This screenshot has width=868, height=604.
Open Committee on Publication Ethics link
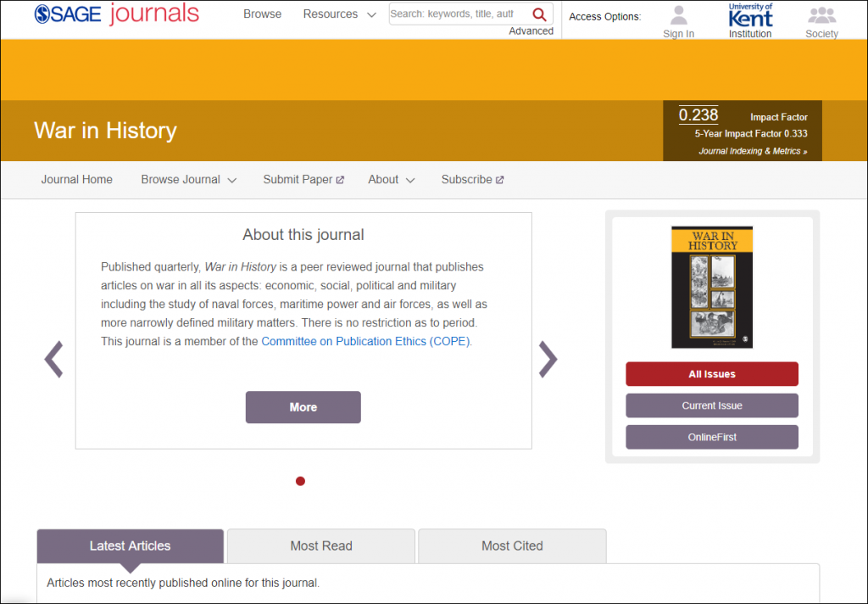pyautogui.click(x=366, y=342)
